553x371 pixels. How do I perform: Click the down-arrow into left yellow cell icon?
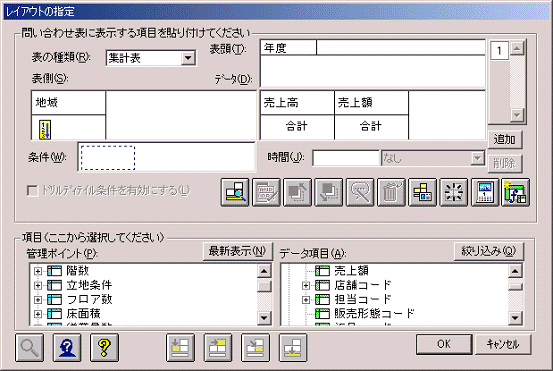tap(180, 348)
